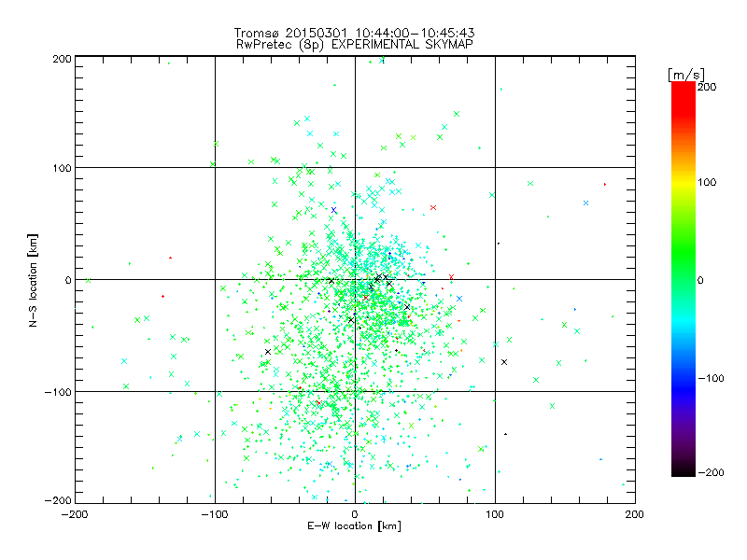
Task: Click the colorbar tick label '100'
Action: 707,182
